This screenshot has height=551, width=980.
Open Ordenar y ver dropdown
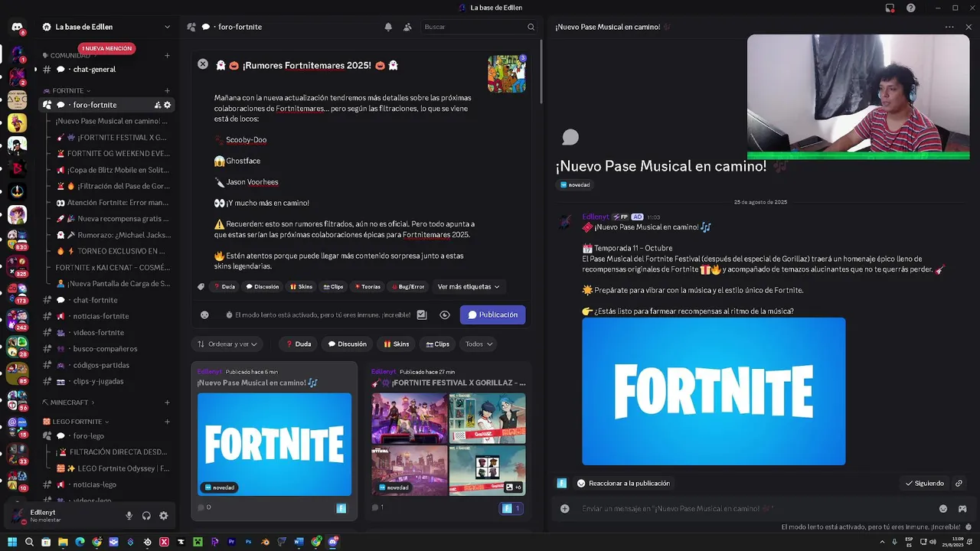[227, 344]
